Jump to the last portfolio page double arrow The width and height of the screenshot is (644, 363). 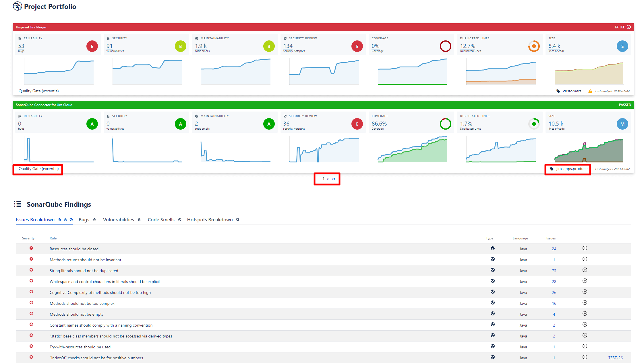[x=334, y=179]
